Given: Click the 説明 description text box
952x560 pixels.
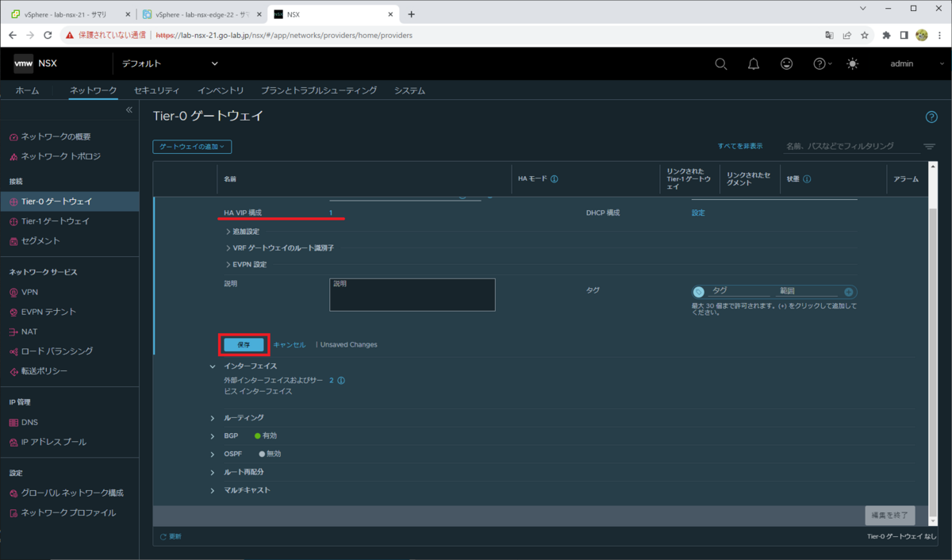Looking at the screenshot, I should pos(412,294).
